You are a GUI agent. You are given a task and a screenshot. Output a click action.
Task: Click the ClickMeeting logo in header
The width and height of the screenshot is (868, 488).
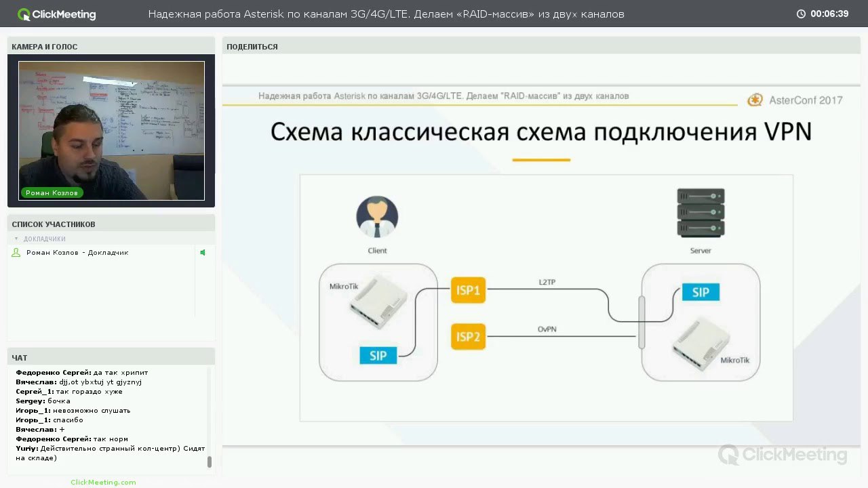click(x=57, y=14)
